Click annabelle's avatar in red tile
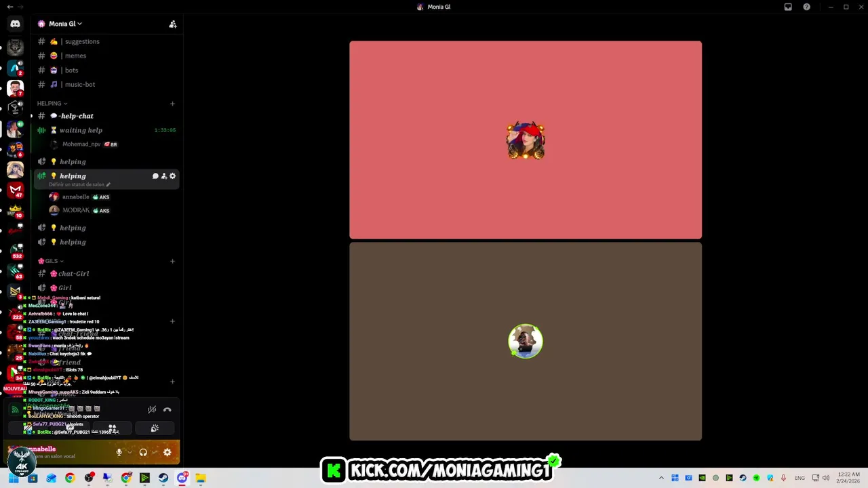Viewport: 868px width, 488px height. point(526,141)
